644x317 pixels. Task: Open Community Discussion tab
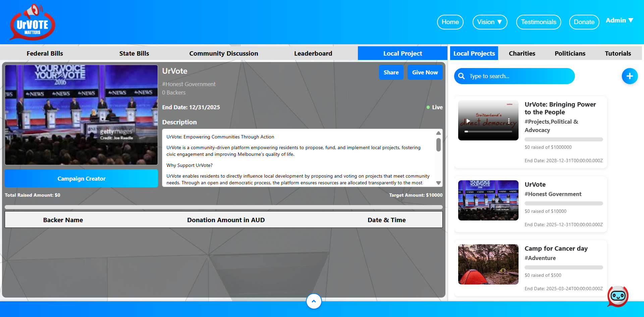click(x=224, y=53)
